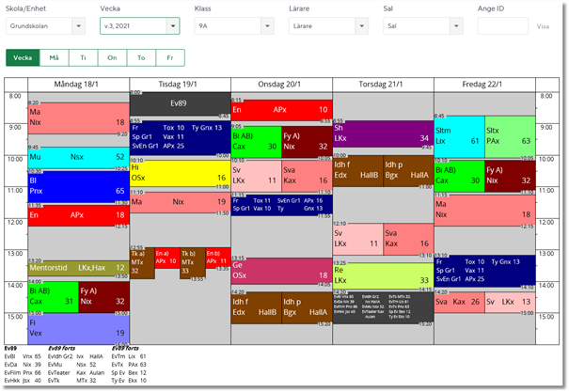
Task: Open the Sal room dropdown
Action: pyautogui.click(x=421, y=26)
